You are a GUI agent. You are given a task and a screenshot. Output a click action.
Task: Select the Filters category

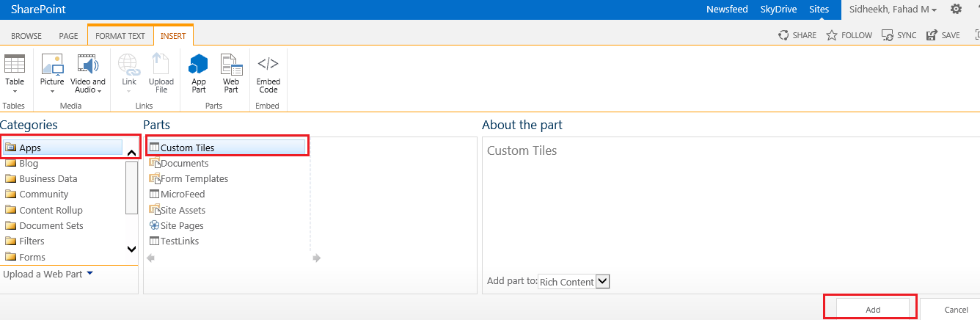pos(25,241)
